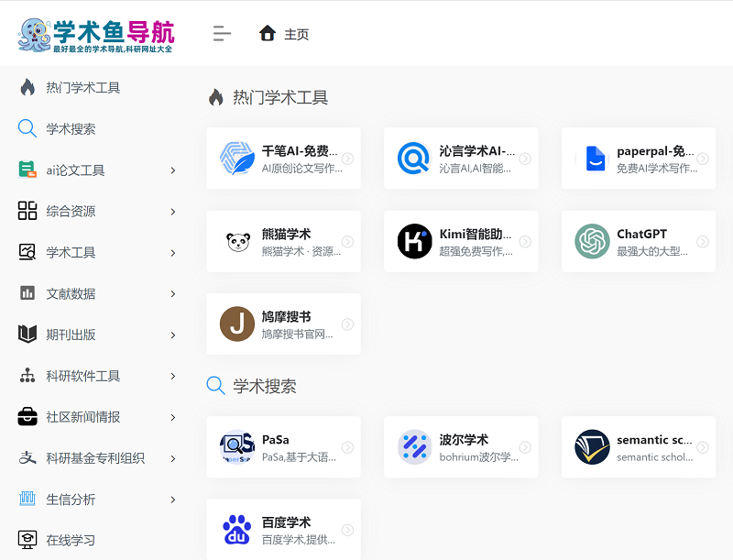
Task: Click the arrow button on 熊猫学术 card
Action: click(x=347, y=241)
